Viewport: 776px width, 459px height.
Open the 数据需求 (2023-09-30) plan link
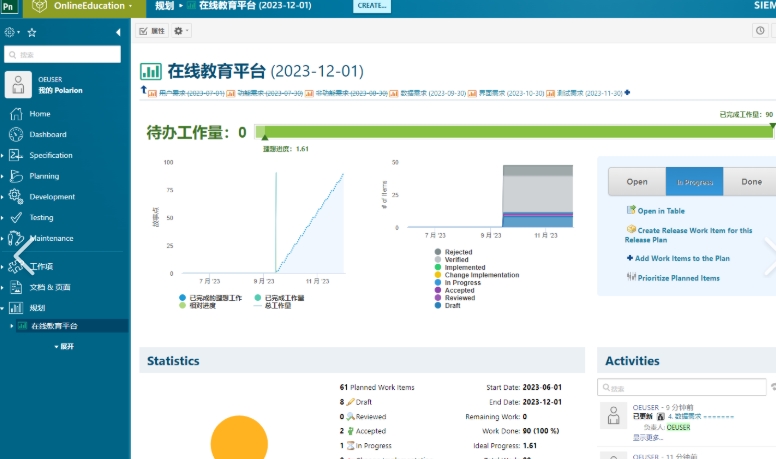click(x=433, y=93)
